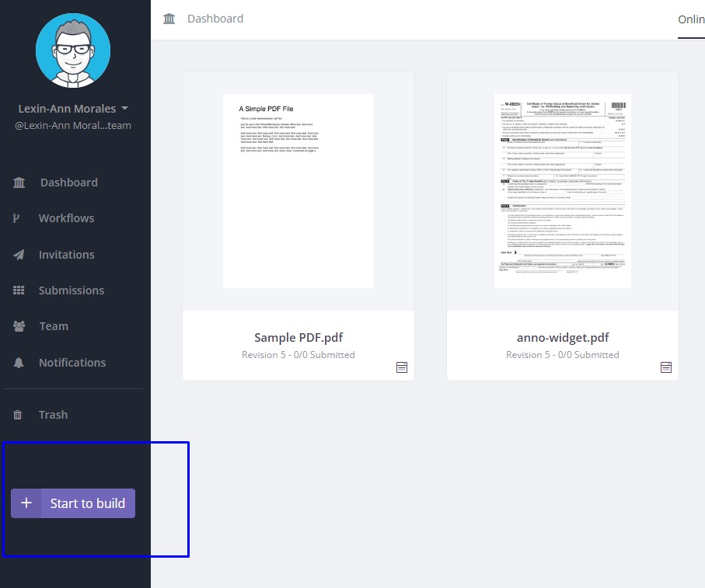Select the Sample PDF document thumbnail

298,191
